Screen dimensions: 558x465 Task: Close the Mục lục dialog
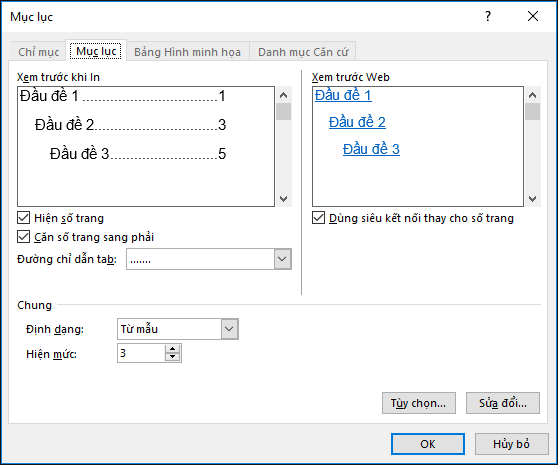point(533,16)
